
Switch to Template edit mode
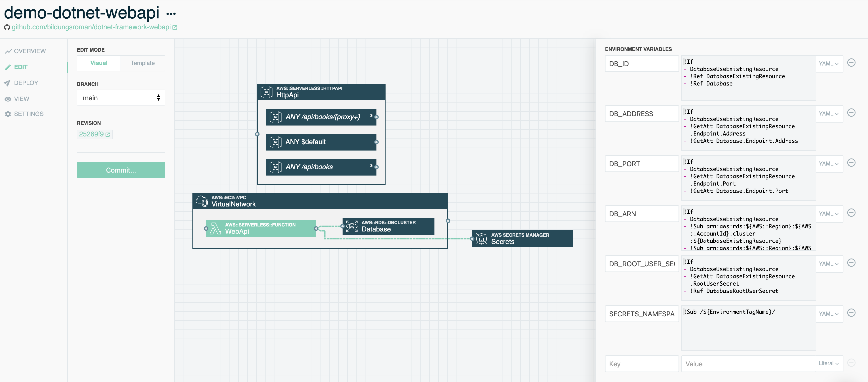[x=143, y=63]
